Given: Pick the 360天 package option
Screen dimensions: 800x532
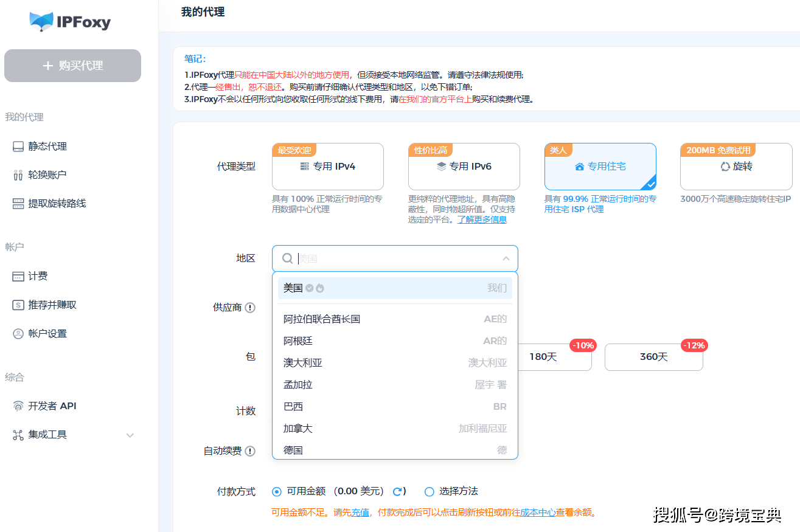Looking at the screenshot, I should pyautogui.click(x=653, y=357).
